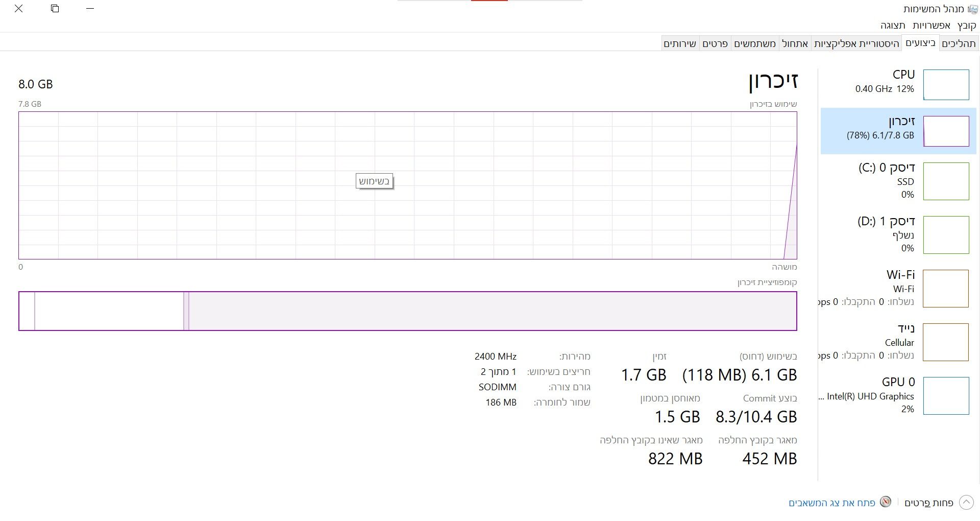
Task: Open the פתח את צג המשאבים link
Action: tap(832, 503)
